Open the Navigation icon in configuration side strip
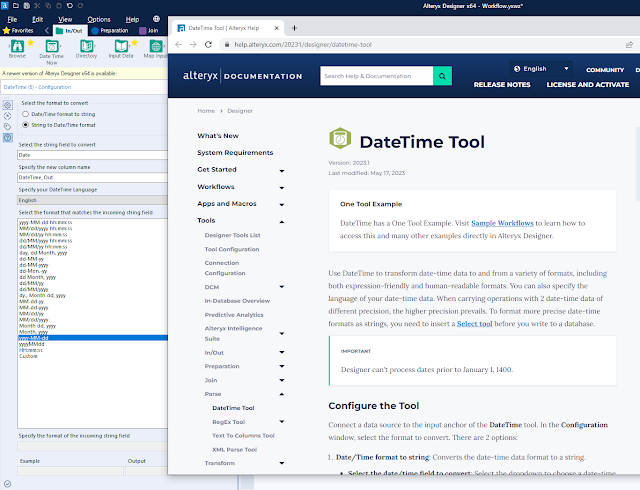The height and width of the screenshot is (490, 640). (7, 116)
